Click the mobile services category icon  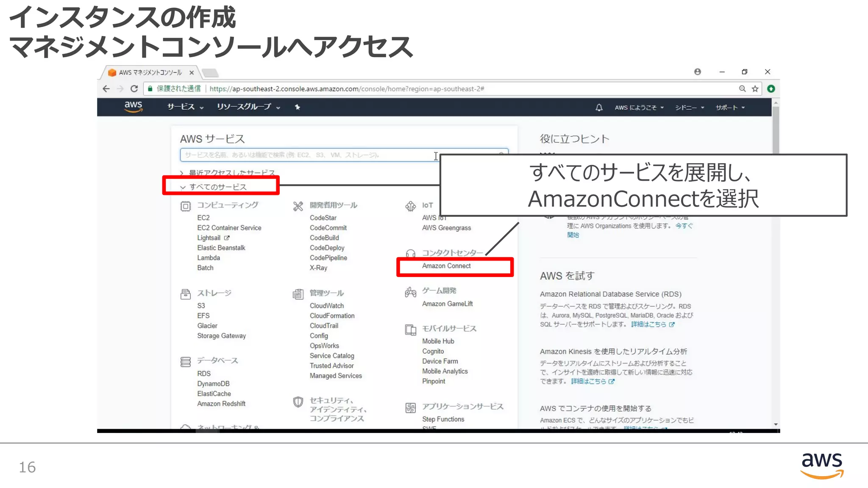click(411, 330)
